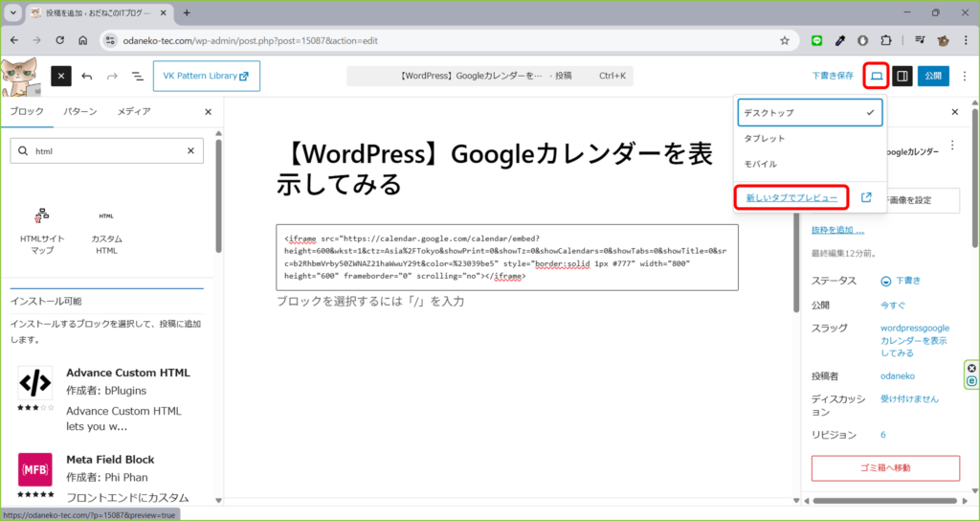
Task: Select the Desktop preview option
Action: (810, 112)
